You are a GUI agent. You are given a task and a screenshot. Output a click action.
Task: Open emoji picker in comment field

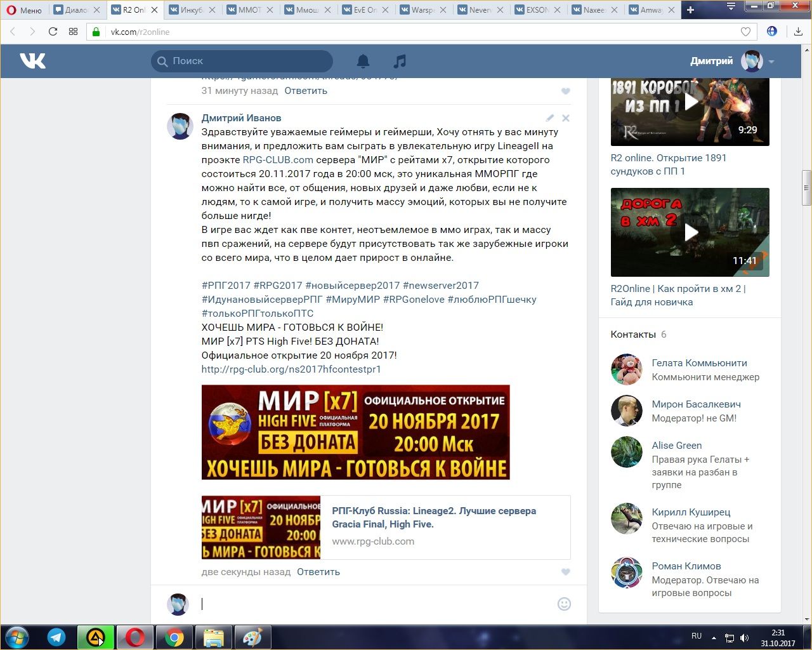564,604
